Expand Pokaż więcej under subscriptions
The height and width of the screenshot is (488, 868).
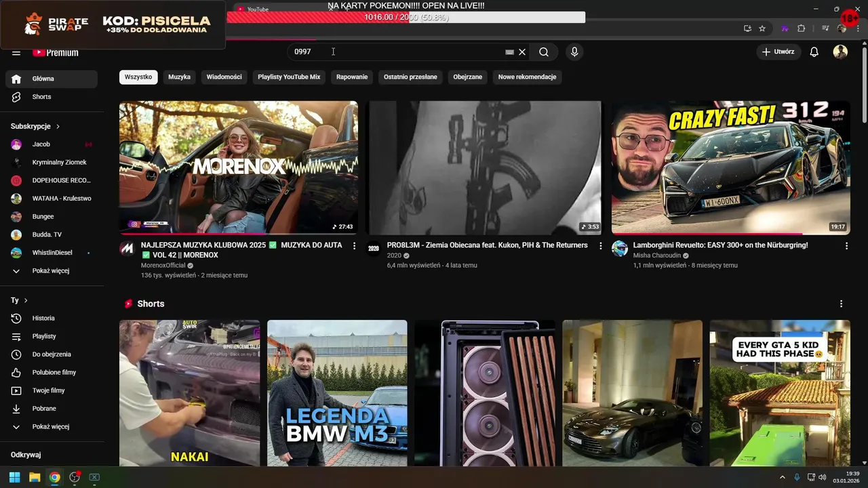pyautogui.click(x=52, y=270)
